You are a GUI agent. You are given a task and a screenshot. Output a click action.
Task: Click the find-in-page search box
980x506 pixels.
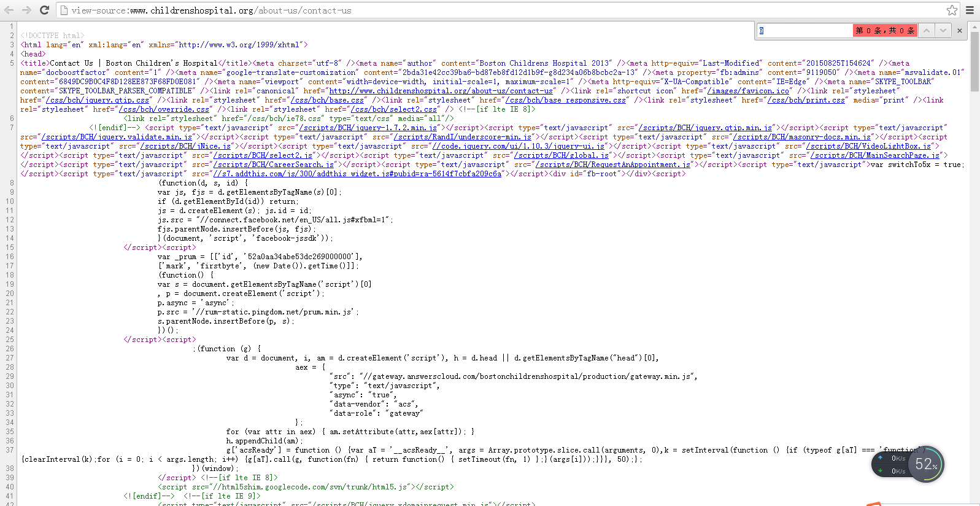tap(804, 30)
